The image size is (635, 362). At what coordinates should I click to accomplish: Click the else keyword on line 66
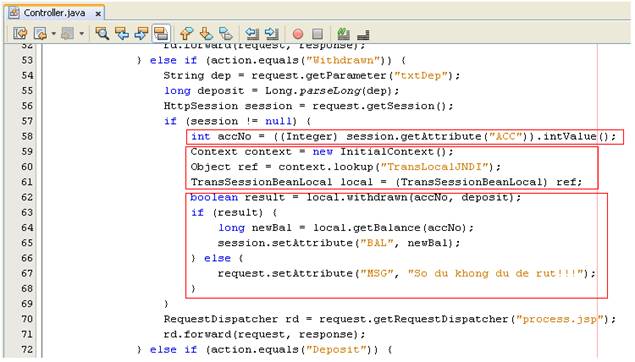tap(217, 258)
